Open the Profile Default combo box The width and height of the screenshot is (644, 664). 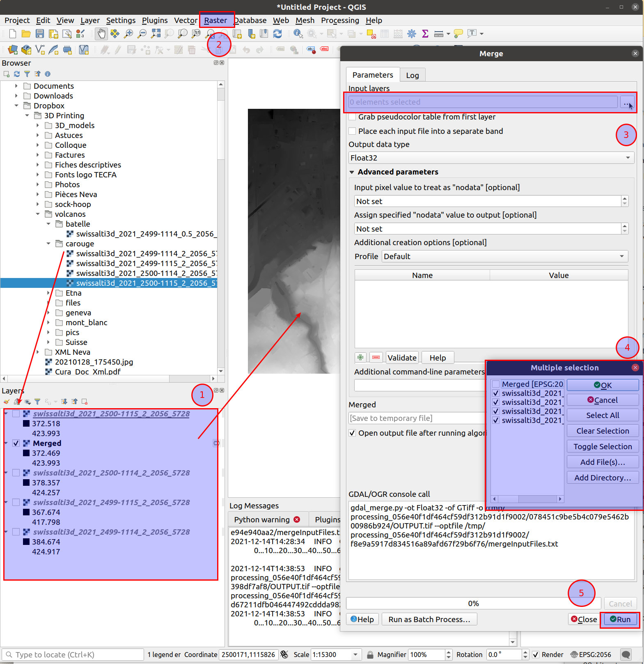[504, 257]
